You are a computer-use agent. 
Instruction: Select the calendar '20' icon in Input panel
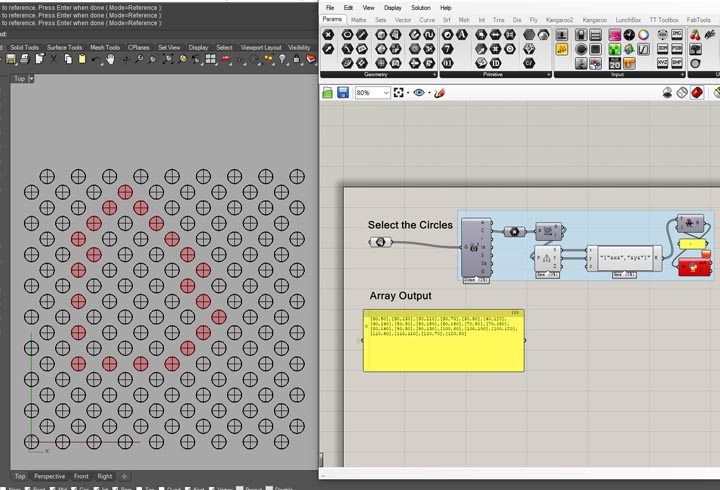(x=615, y=63)
